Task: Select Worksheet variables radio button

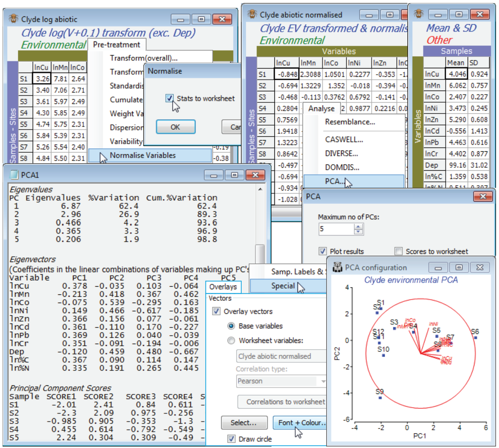Action: [231, 340]
